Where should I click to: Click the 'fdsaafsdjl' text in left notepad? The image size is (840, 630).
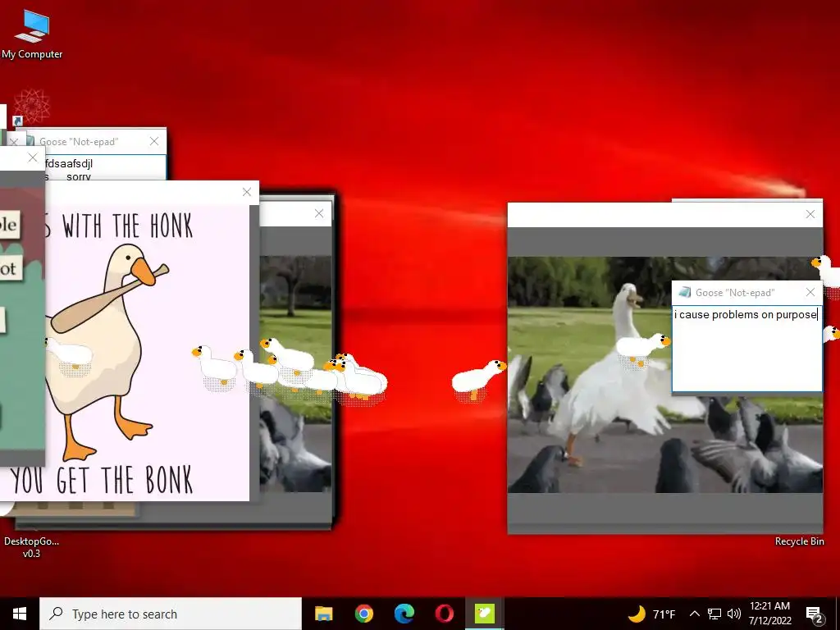[69, 164]
